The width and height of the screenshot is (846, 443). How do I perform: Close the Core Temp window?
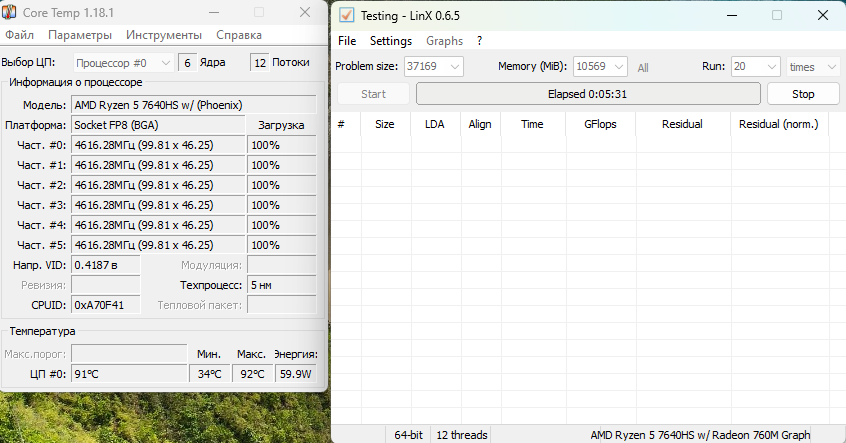click(305, 12)
